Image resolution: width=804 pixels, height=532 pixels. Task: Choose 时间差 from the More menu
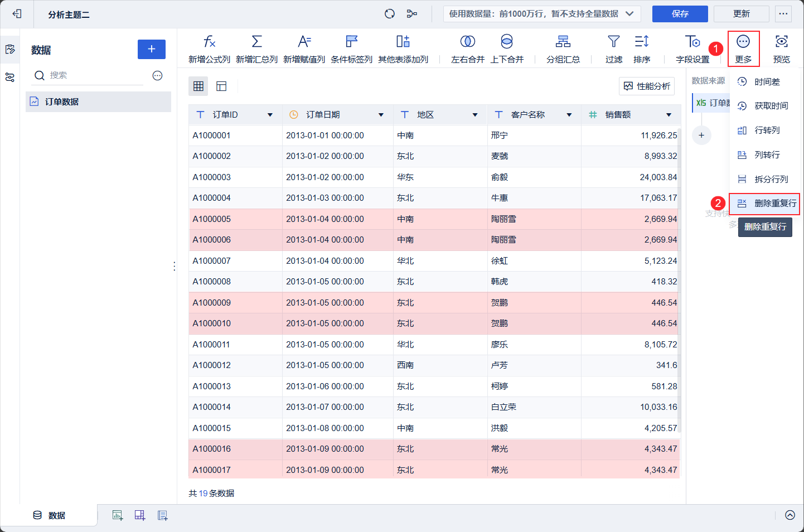click(764, 82)
